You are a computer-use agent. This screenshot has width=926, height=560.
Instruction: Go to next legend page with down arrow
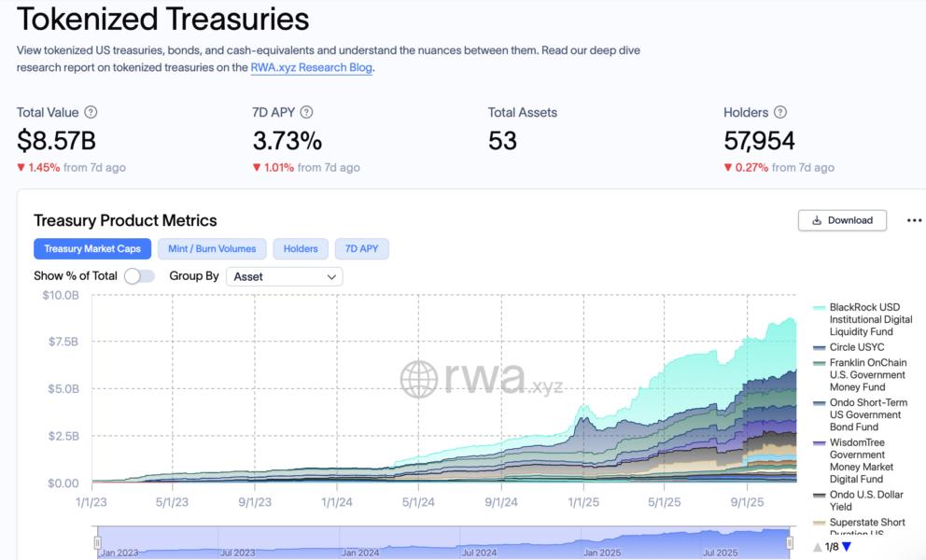pyautogui.click(x=847, y=547)
